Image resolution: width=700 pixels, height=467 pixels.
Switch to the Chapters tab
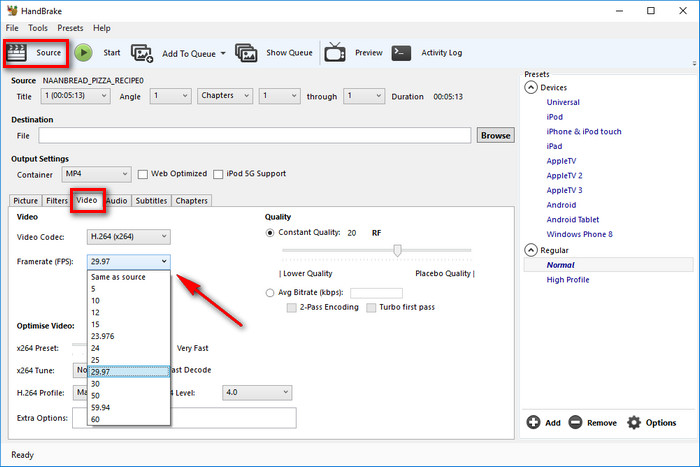(x=192, y=201)
